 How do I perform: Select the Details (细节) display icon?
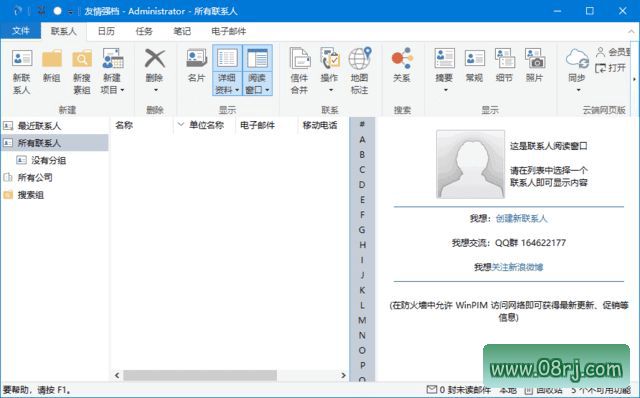504,59
